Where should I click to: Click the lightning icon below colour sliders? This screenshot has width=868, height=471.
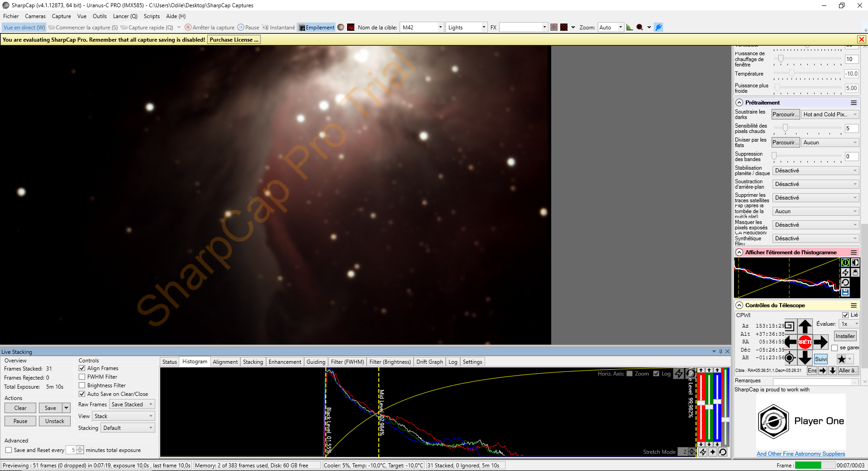click(703, 452)
